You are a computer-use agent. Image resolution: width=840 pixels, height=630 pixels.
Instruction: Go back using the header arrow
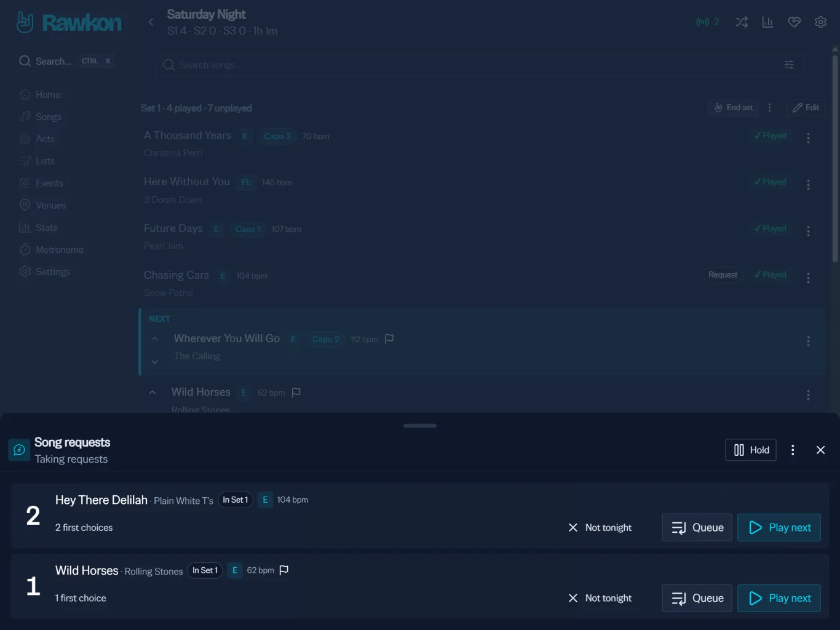click(x=151, y=22)
